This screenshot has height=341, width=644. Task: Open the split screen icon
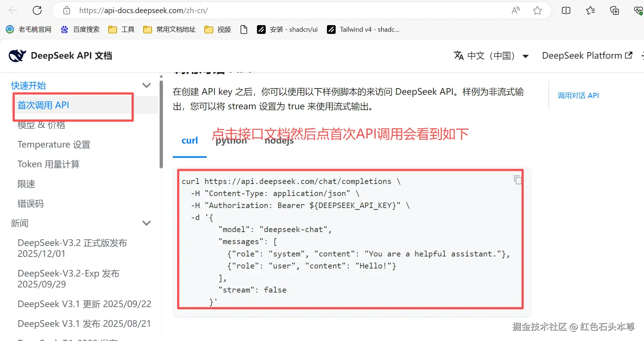(x=566, y=10)
